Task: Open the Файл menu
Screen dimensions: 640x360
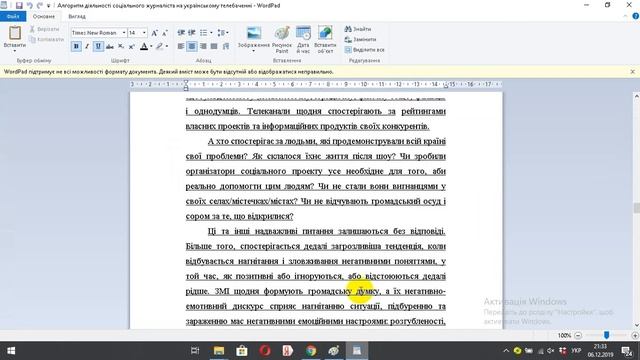Action: (13, 16)
